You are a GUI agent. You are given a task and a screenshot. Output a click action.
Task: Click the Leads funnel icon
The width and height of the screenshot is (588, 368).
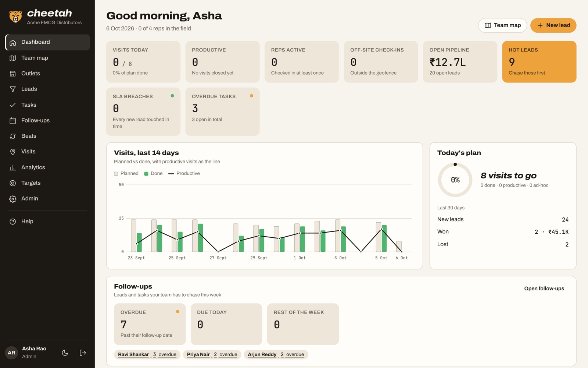point(13,89)
